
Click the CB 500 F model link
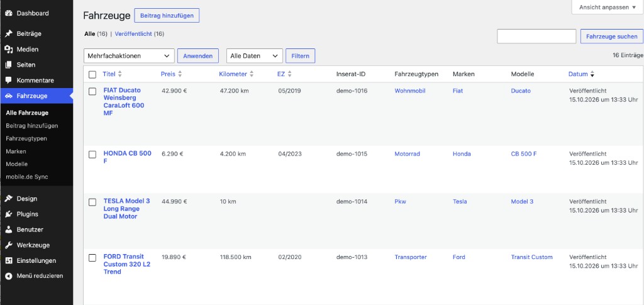click(524, 154)
